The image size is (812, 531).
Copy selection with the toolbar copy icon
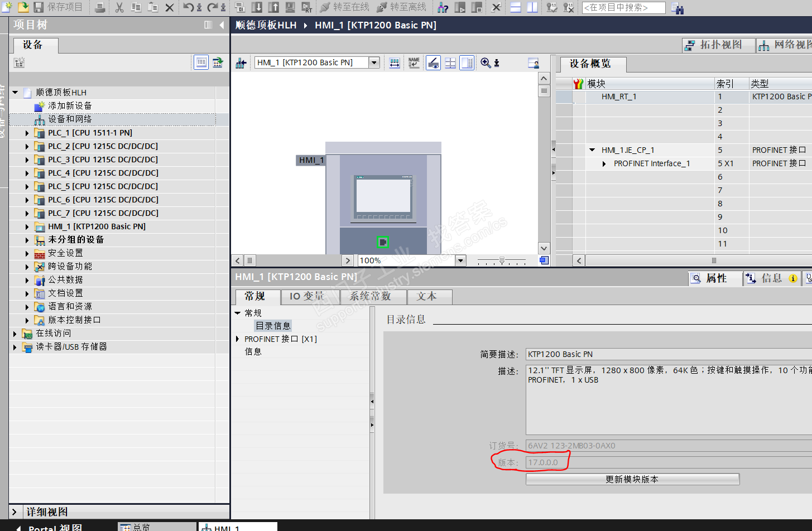136,7
